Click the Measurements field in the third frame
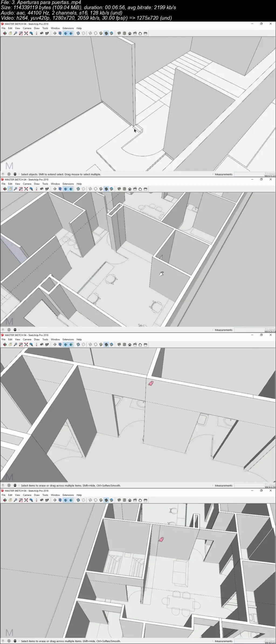Image resolution: width=276 pixels, height=644 pixels. click(254, 485)
